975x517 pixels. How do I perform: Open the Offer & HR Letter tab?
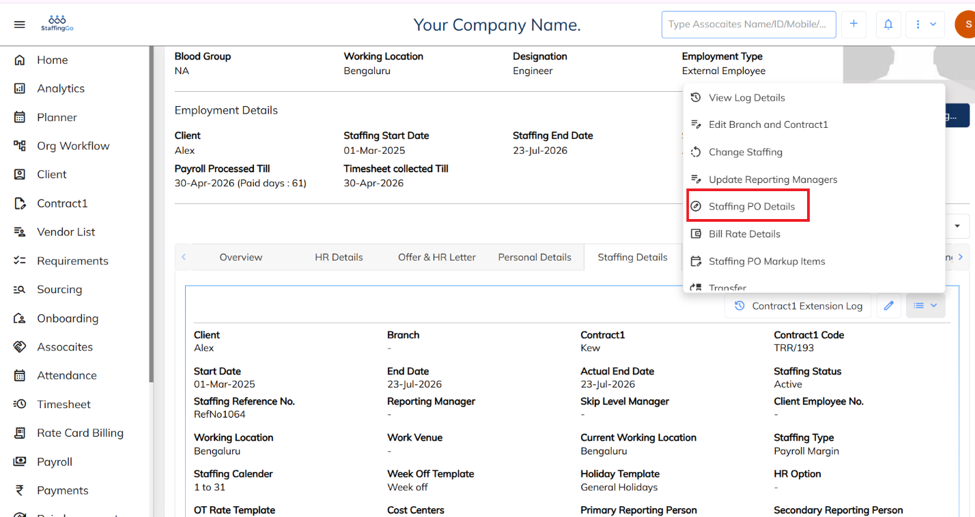(x=437, y=257)
